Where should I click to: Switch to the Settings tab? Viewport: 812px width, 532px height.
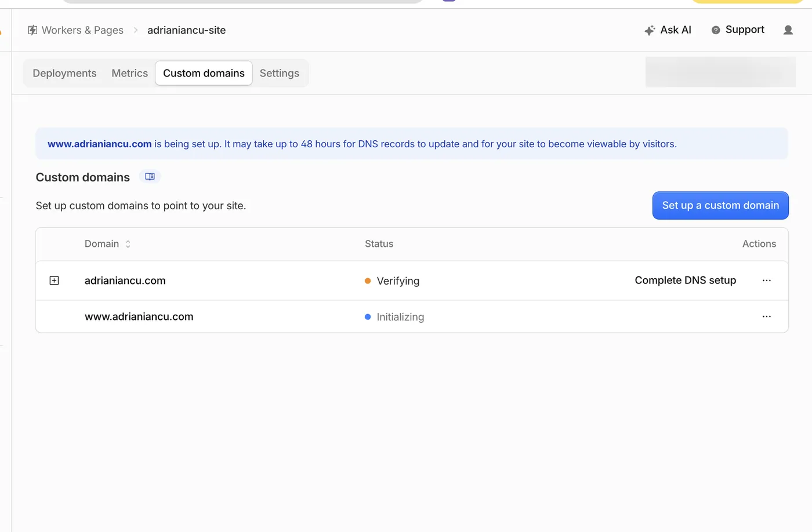point(280,74)
